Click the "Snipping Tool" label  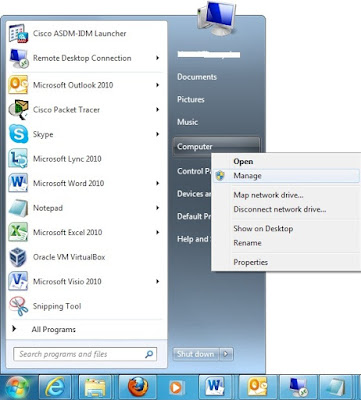pos(57,306)
